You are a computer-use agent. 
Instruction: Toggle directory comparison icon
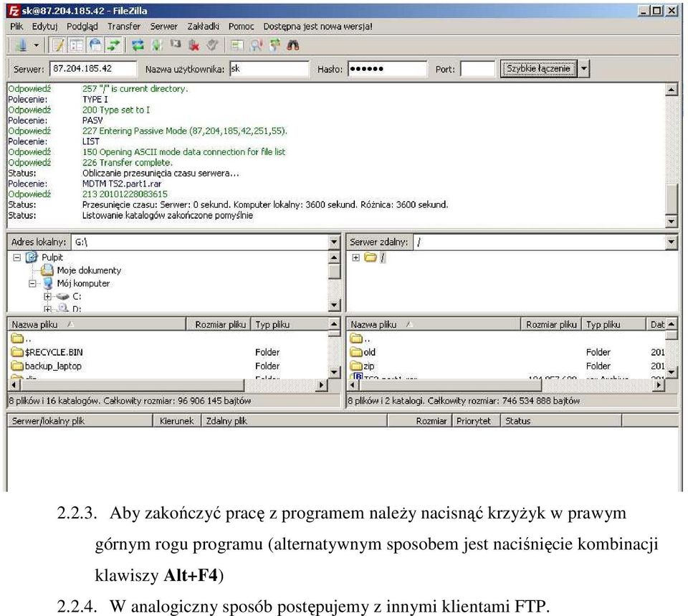(256, 45)
